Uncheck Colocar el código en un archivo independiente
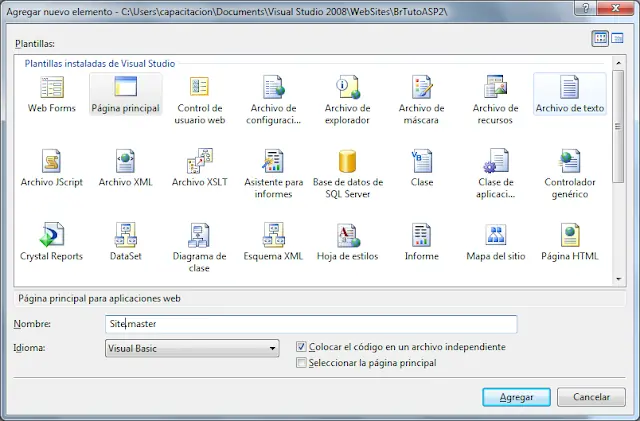Screen dimensions: 640x421 pyautogui.click(x=301, y=347)
